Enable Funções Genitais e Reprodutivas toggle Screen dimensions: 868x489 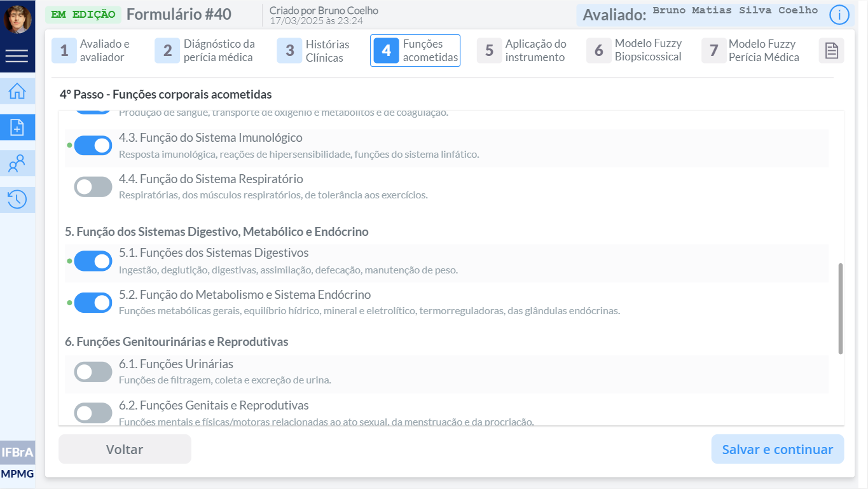pyautogui.click(x=93, y=413)
